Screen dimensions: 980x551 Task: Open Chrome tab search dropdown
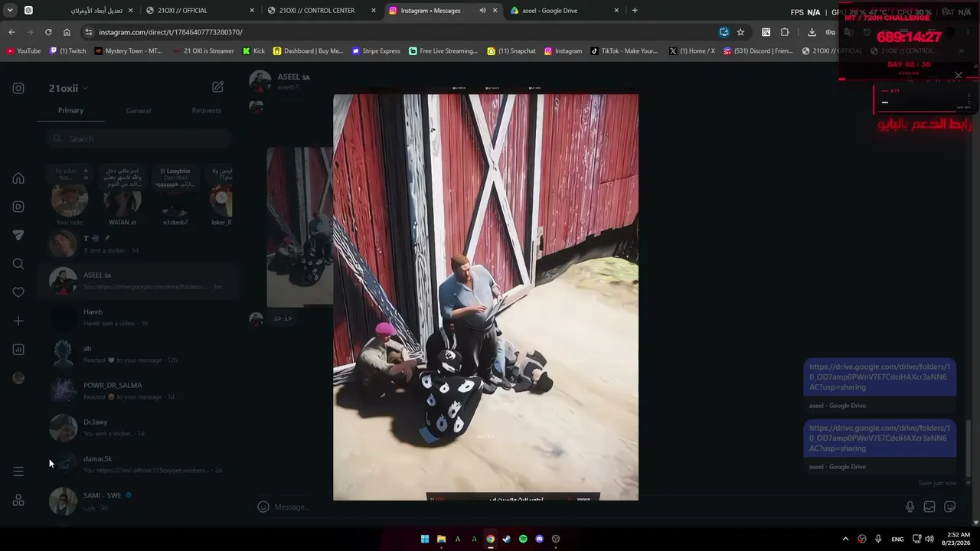[x=10, y=11]
